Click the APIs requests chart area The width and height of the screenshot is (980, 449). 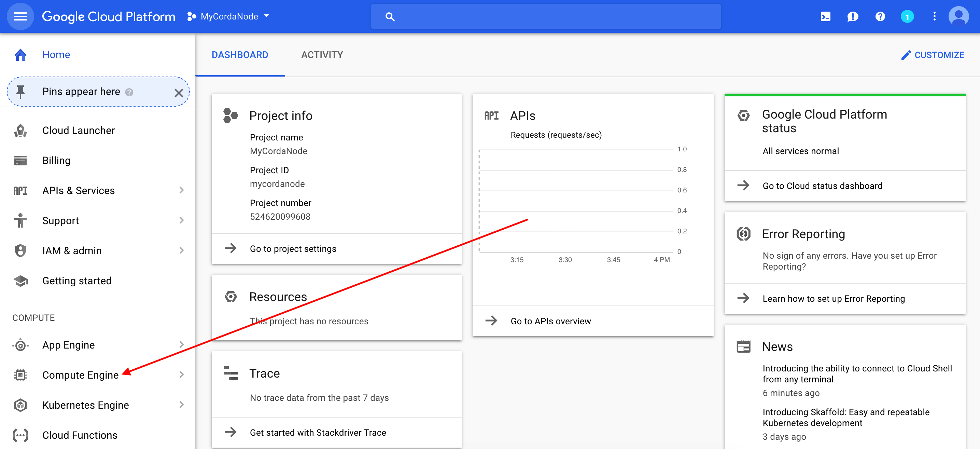[x=576, y=200]
